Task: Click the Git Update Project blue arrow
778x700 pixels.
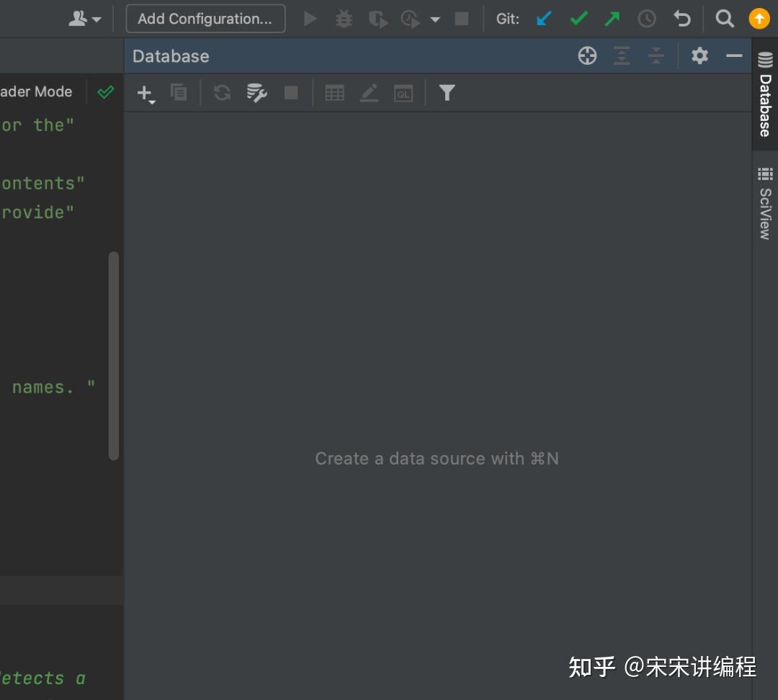Action: click(x=544, y=19)
